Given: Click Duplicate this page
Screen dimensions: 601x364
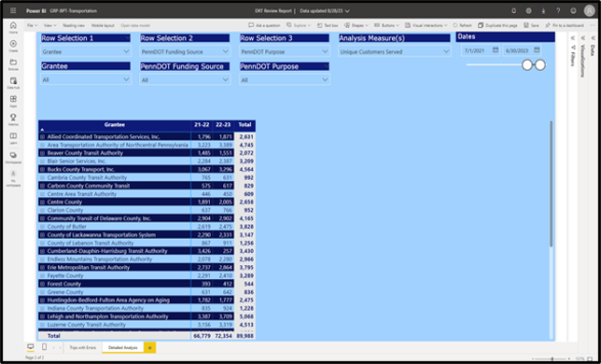Looking at the screenshot, I should [x=497, y=25].
